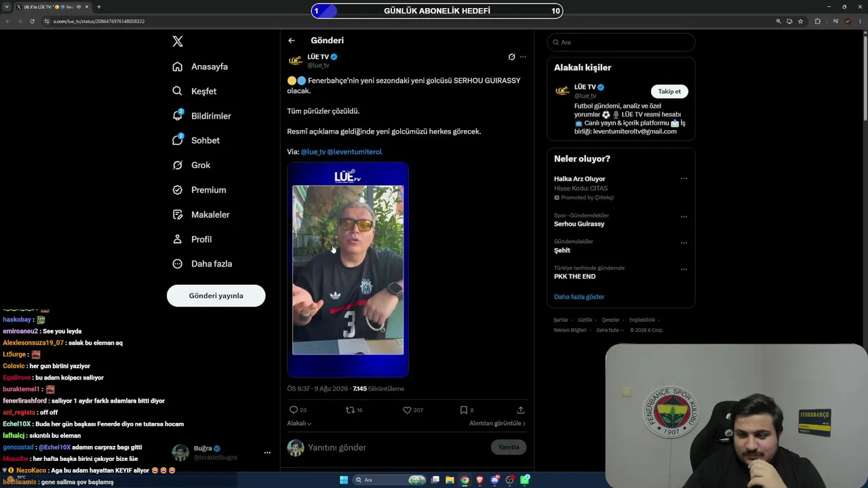
Task: Share the post via share icon
Action: pos(521,410)
